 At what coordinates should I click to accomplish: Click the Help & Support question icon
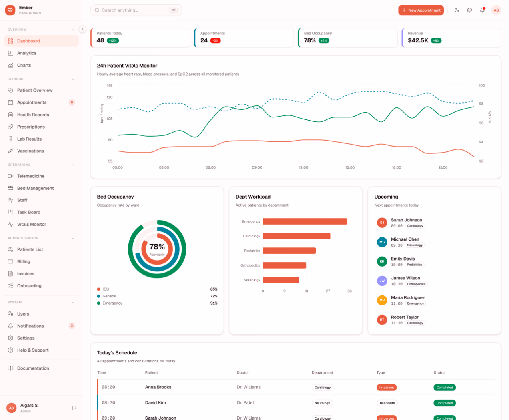(x=10, y=350)
